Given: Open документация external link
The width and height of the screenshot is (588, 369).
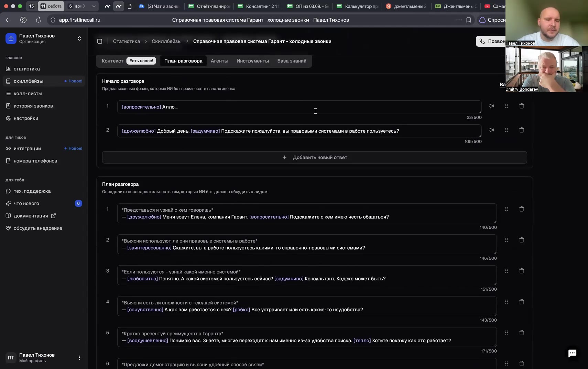Looking at the screenshot, I should click(x=44, y=216).
